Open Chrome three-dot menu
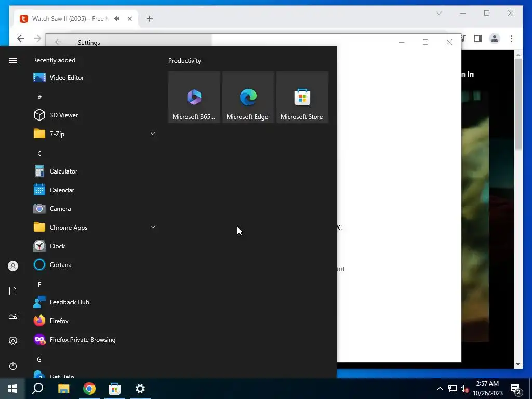The image size is (532, 399). coord(511,38)
